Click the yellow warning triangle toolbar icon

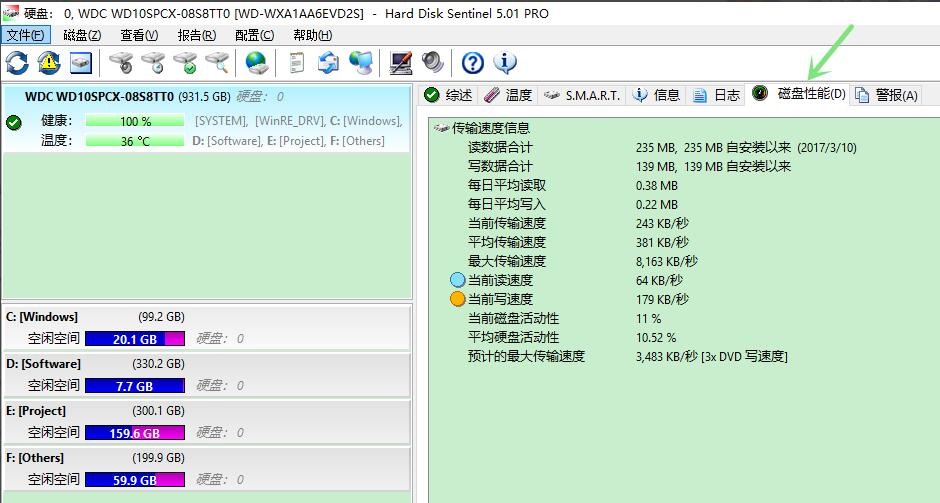(49, 63)
